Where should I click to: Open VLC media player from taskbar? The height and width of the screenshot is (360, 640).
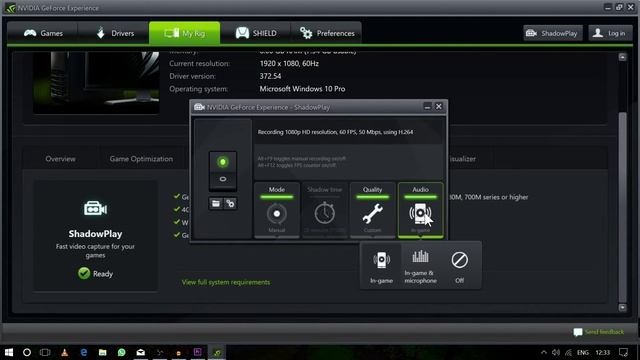point(64,352)
